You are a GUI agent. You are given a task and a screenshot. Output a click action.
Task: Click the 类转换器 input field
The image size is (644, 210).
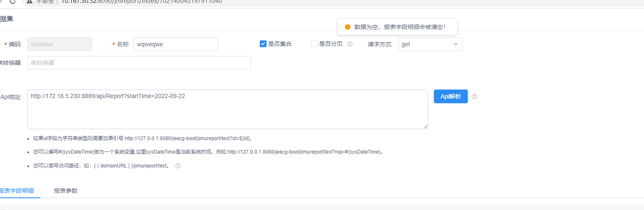tap(139, 63)
